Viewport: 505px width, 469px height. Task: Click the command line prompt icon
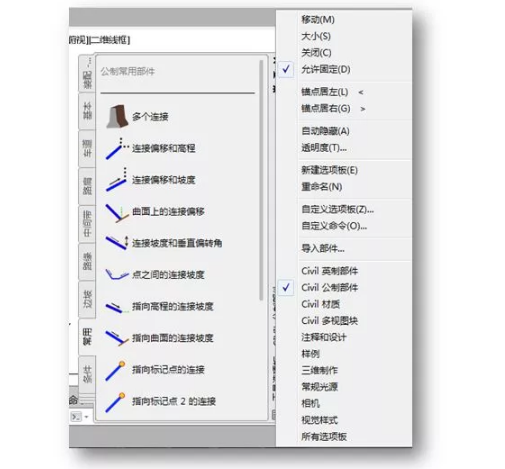76,417
